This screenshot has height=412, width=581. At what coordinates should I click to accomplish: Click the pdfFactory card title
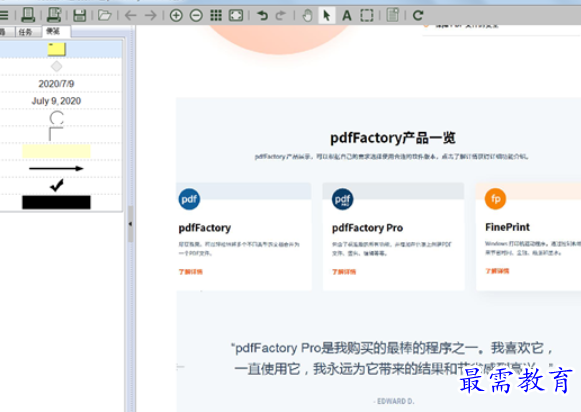point(205,227)
